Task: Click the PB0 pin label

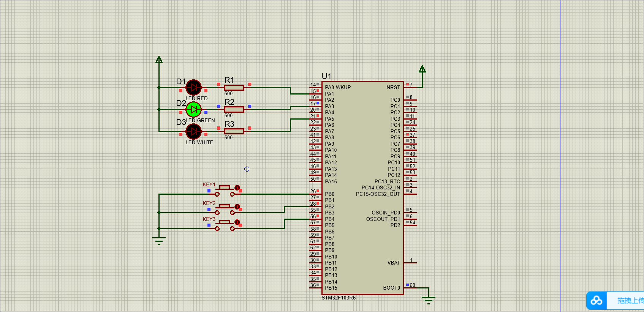Action: click(x=329, y=194)
